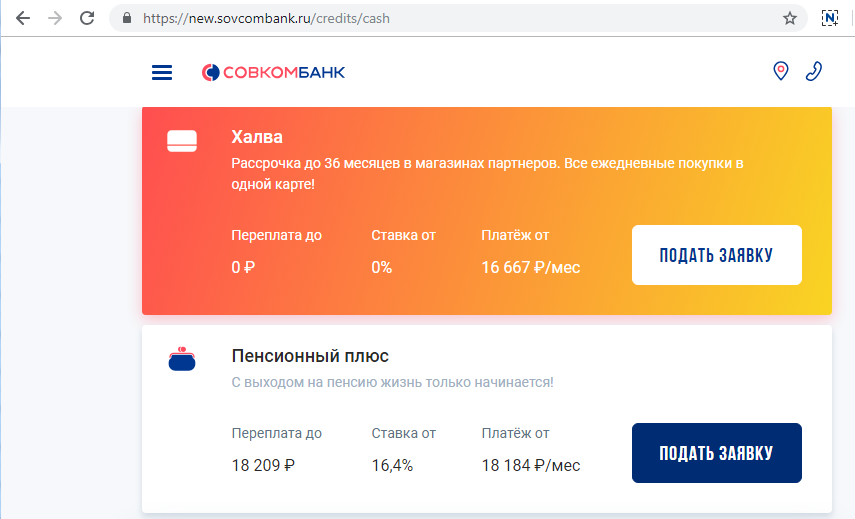Click the Халва installment description text

[487, 173]
